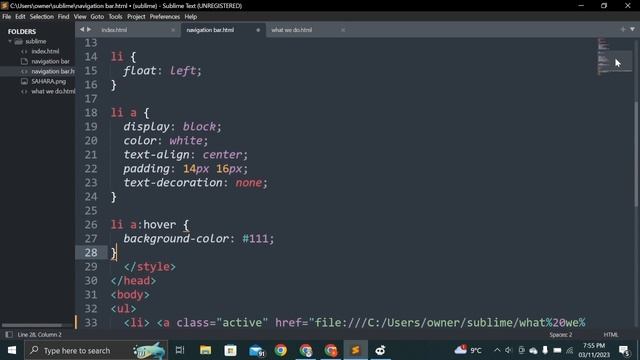Open the Selection menu
This screenshot has width=640, height=360.
(x=42, y=17)
